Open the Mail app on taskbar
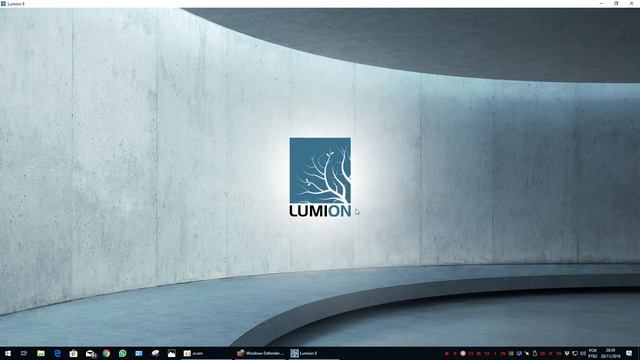The width and height of the screenshot is (640, 360). tap(90, 353)
